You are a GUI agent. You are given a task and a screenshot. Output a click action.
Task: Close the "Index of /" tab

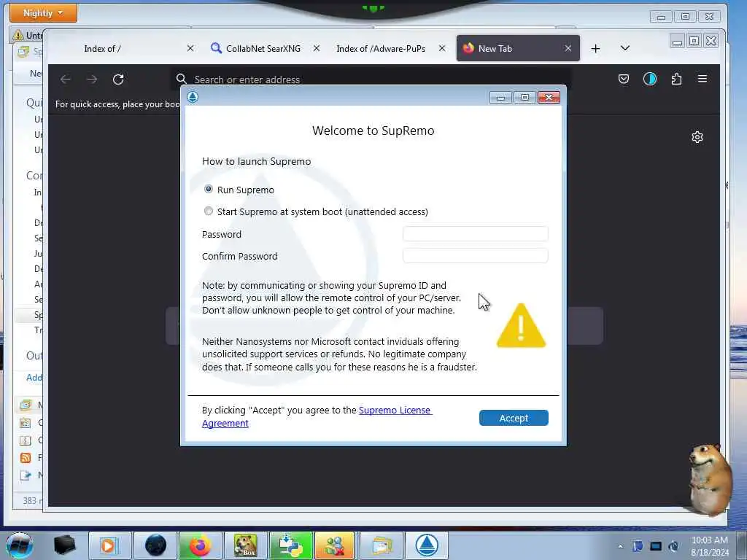(190, 49)
